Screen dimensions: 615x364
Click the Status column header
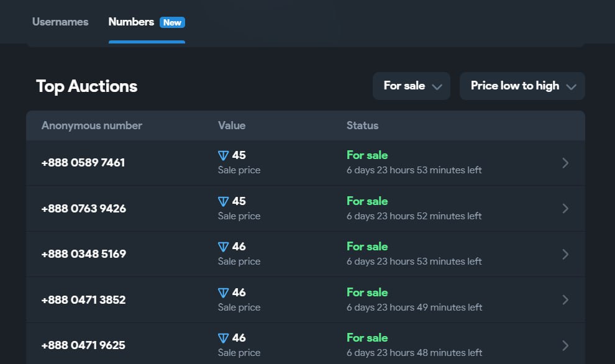(362, 125)
